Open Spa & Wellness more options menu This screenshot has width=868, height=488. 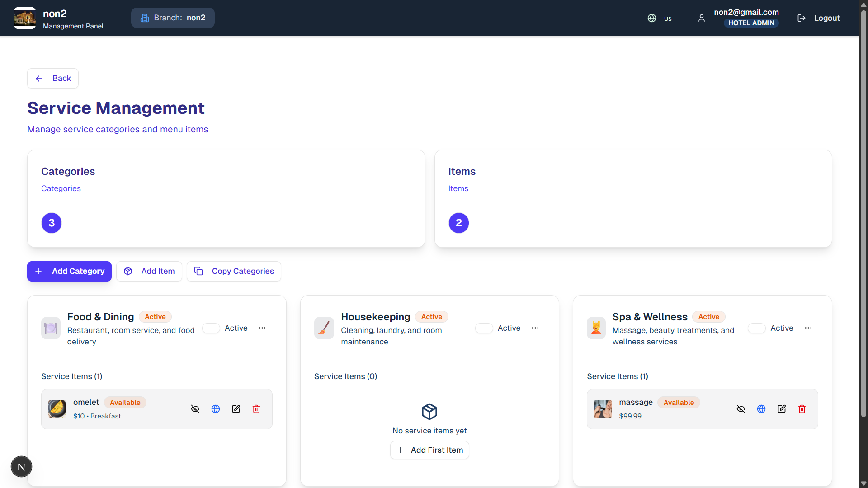pos(808,328)
